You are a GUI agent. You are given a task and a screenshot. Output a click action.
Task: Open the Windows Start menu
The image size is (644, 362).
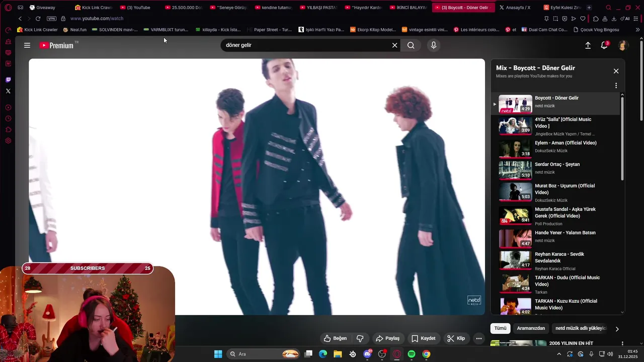(218, 354)
